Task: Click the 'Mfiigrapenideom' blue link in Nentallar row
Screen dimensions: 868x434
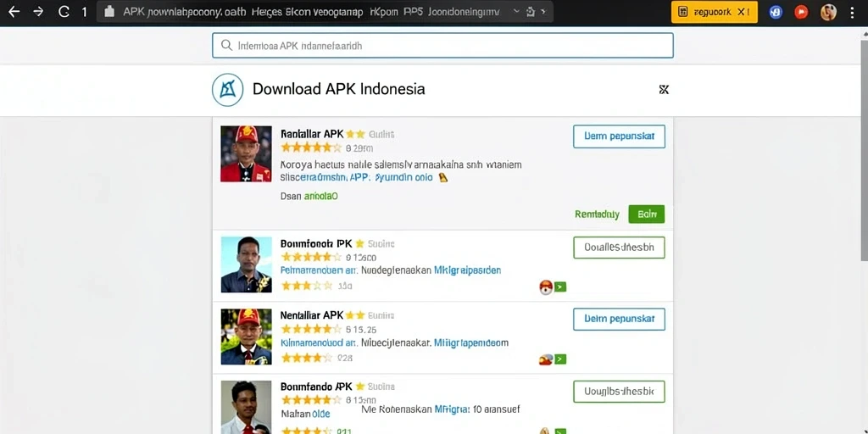Action: (x=470, y=342)
